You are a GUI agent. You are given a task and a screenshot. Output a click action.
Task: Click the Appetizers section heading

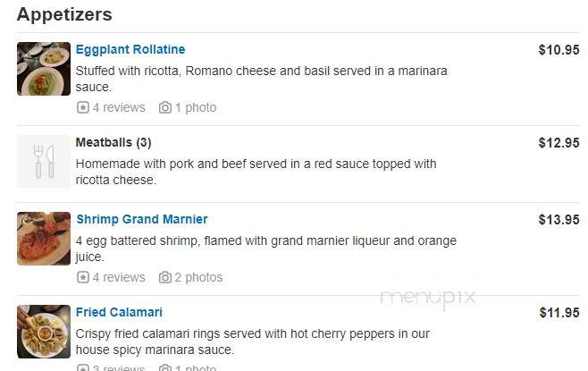(64, 15)
